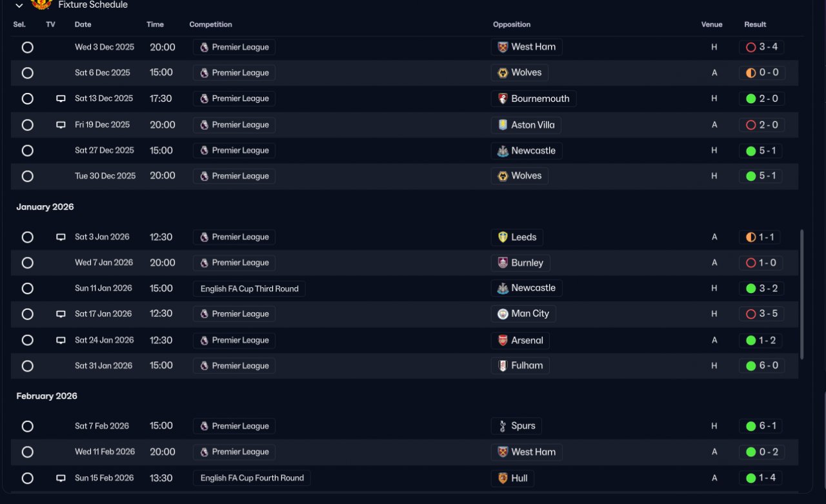826x504 pixels.
Task: Click the Leeds club badge
Action: tap(503, 237)
